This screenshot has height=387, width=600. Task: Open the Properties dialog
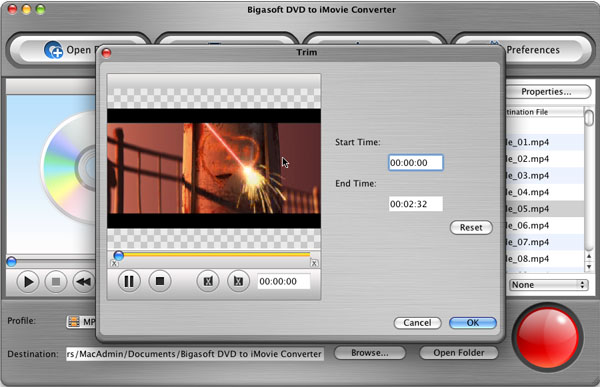(546, 91)
